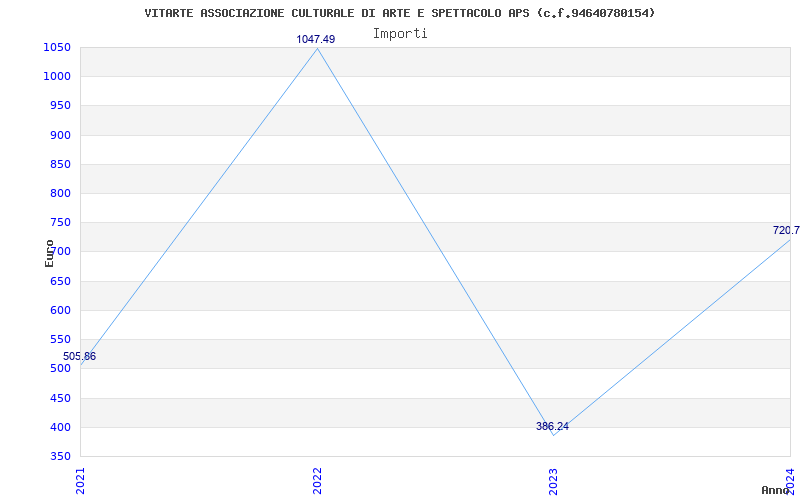Click the 505.86 data label
This screenshot has width=800, height=500.
tap(80, 357)
